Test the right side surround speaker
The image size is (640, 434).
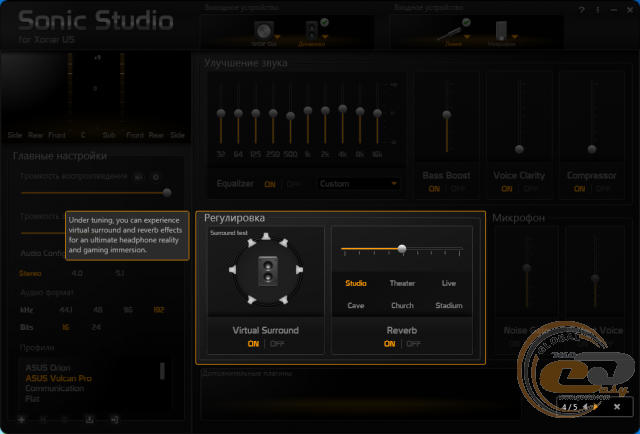[299, 270]
